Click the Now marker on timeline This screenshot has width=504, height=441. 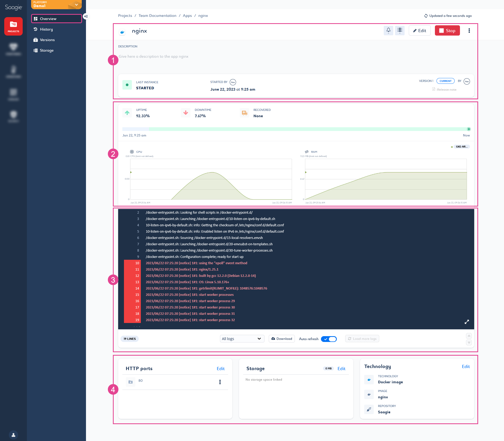469,129
